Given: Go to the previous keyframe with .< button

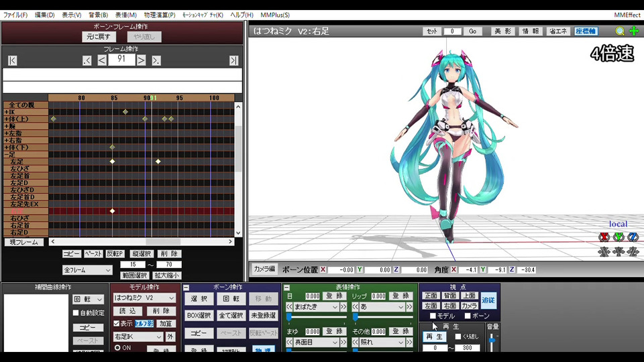Looking at the screenshot, I should pos(87,60).
